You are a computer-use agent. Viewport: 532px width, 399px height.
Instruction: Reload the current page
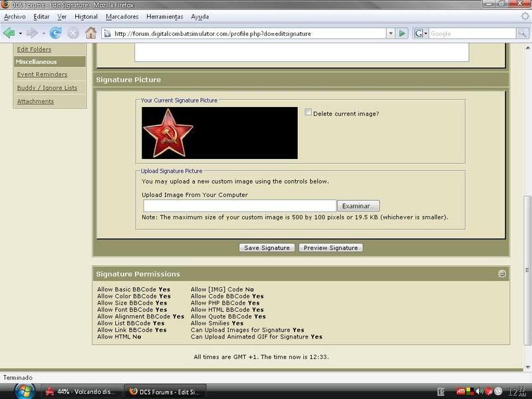click(55, 33)
